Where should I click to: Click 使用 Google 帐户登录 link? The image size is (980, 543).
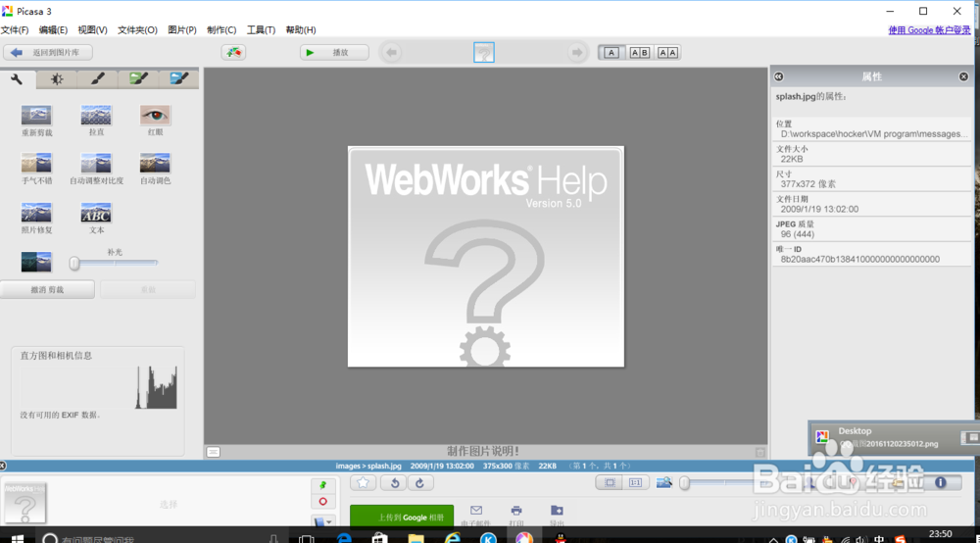929,30
